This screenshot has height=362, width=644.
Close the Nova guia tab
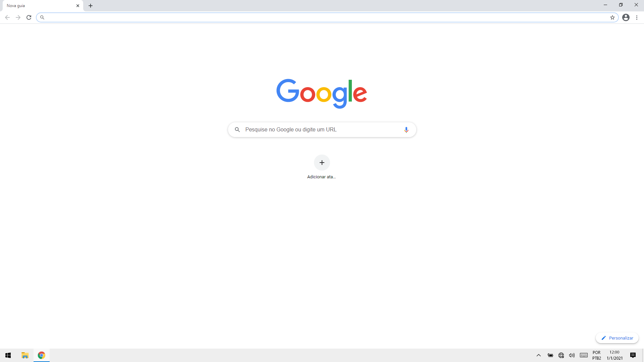pos(78,6)
